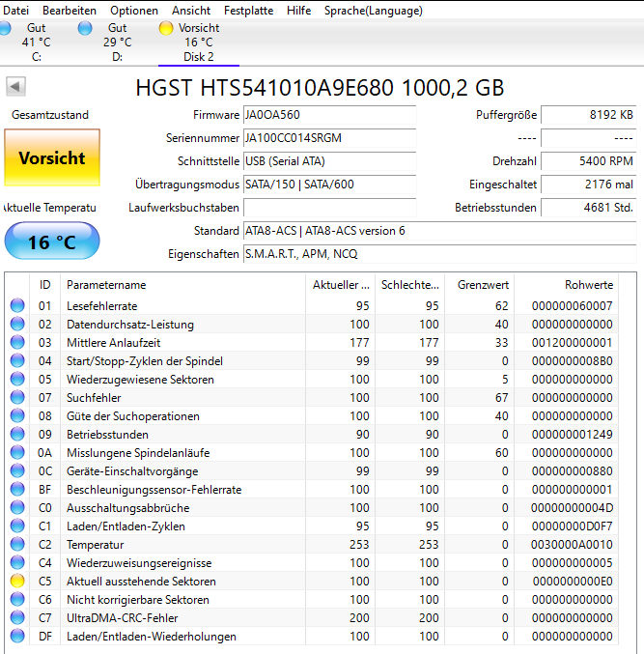The width and height of the screenshot is (644, 654).
Task: Go to previous disk with left arrow button
Action: pos(15,87)
